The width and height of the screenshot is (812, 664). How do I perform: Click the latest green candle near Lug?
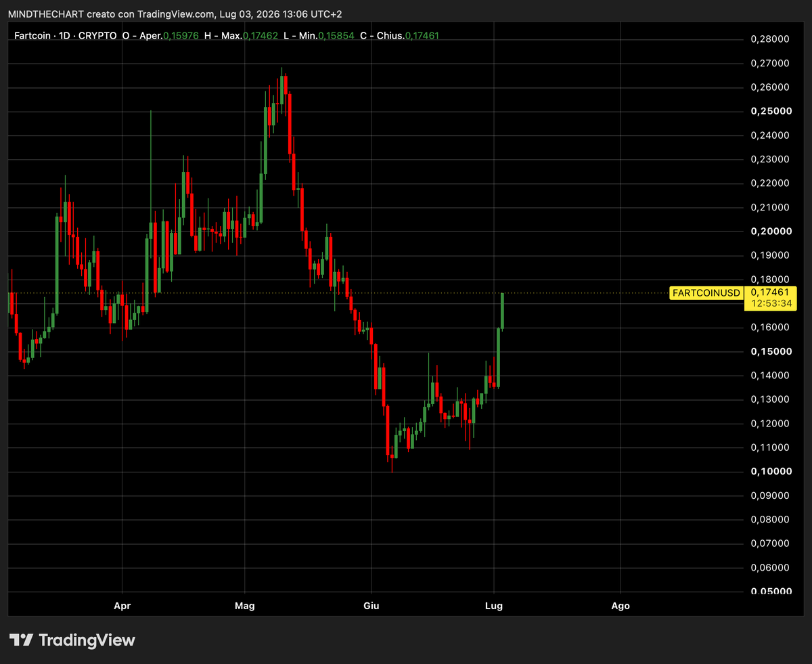(x=503, y=311)
